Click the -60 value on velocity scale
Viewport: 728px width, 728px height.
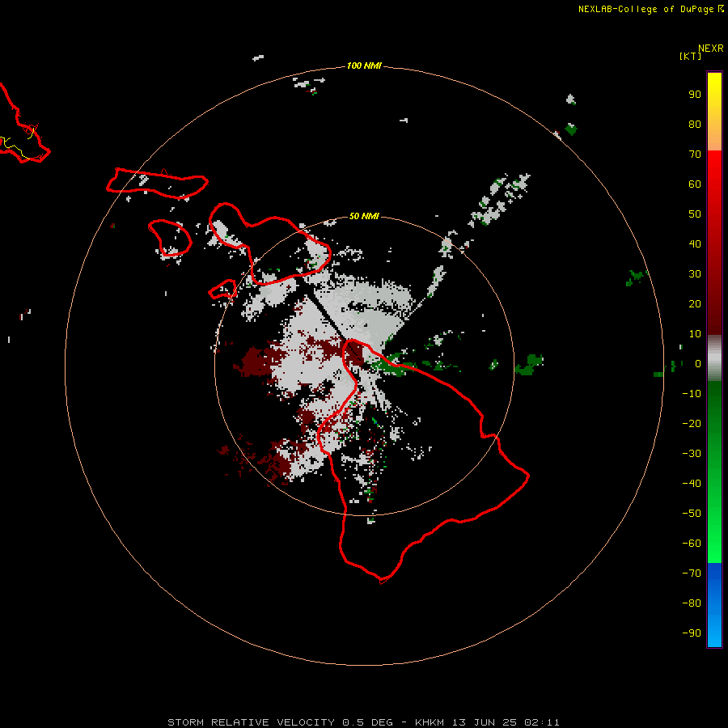coord(692,544)
